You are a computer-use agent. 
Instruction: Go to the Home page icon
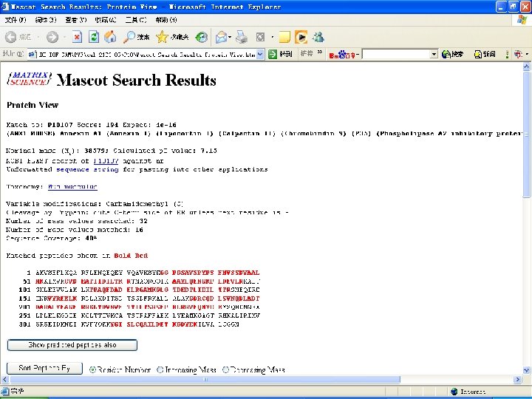pos(110,37)
